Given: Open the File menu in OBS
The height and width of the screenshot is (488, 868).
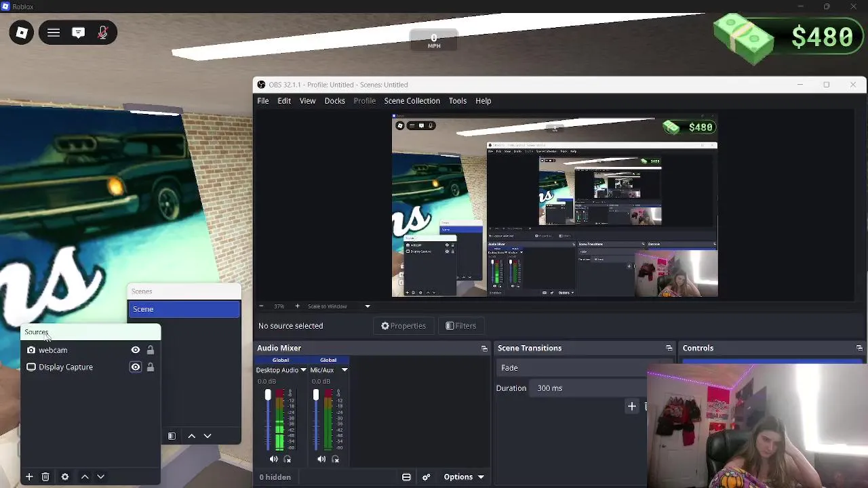Looking at the screenshot, I should (x=262, y=100).
